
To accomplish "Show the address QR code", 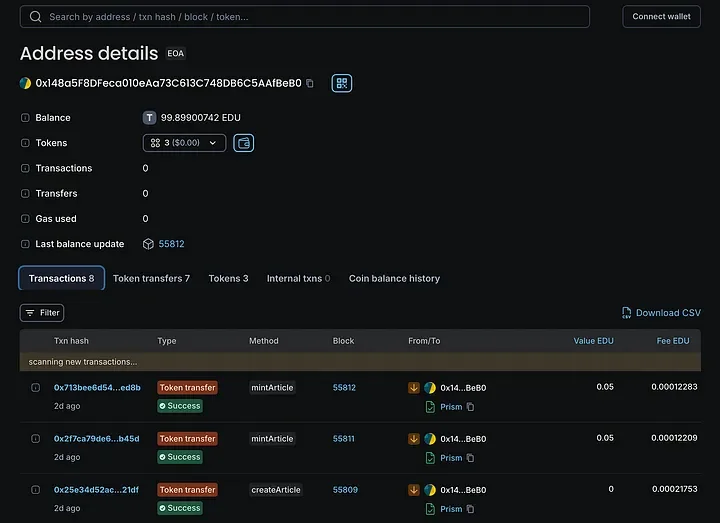I will pyautogui.click(x=342, y=83).
